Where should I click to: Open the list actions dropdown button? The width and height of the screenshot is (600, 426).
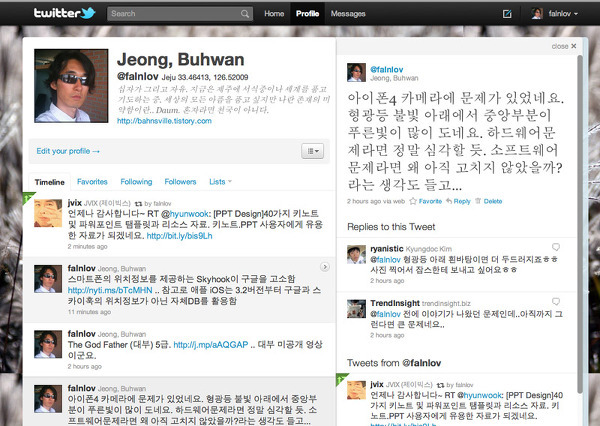[x=313, y=151]
